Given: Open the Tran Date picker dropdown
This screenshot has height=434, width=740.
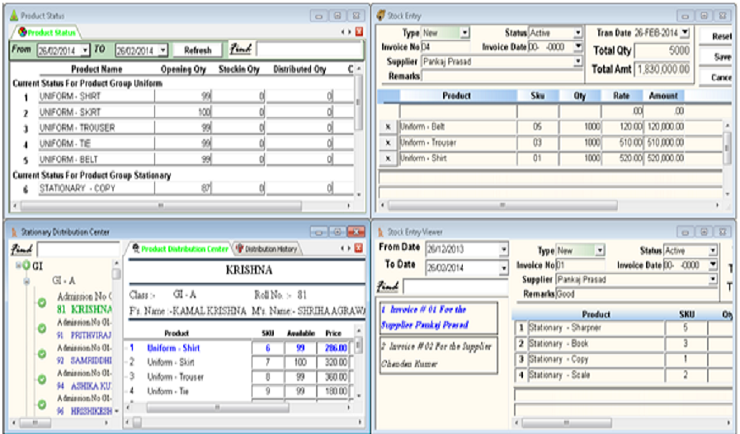Looking at the screenshot, I should (x=684, y=33).
